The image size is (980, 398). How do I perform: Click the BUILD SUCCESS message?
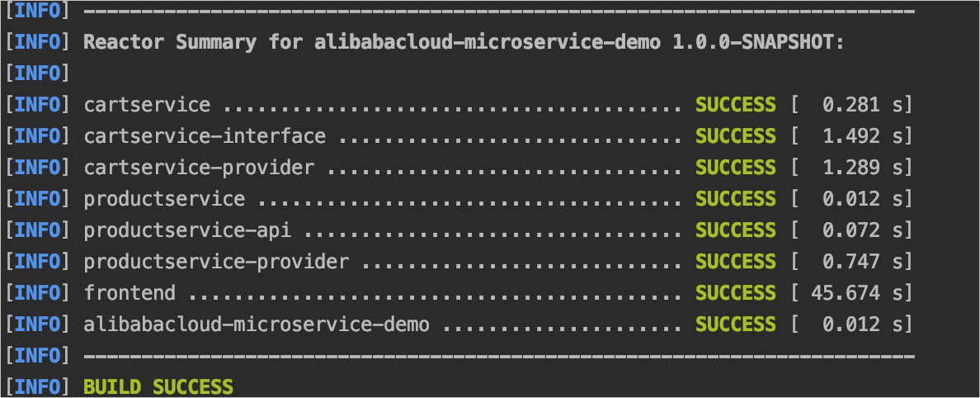pyautogui.click(x=158, y=386)
